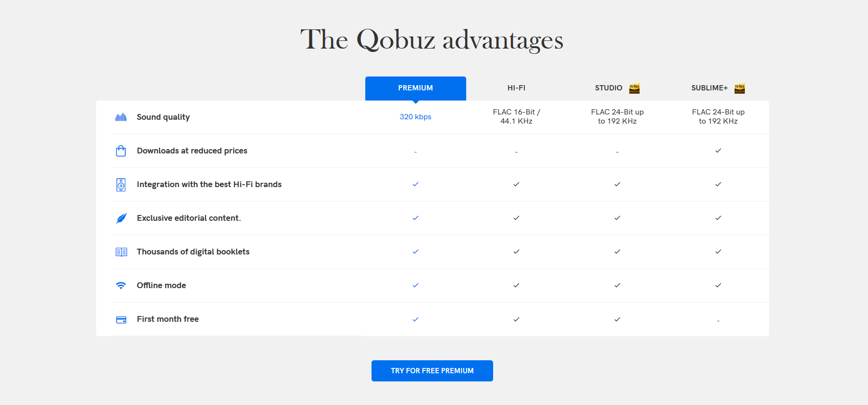This screenshot has height=405, width=868.
Task: Click the open booklet icon
Action: 121,252
